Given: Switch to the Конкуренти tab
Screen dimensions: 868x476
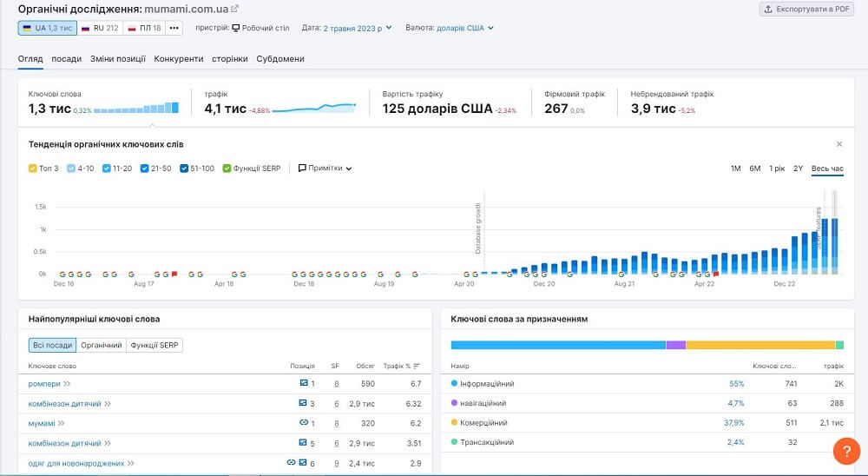Looking at the screenshot, I should click(179, 59).
